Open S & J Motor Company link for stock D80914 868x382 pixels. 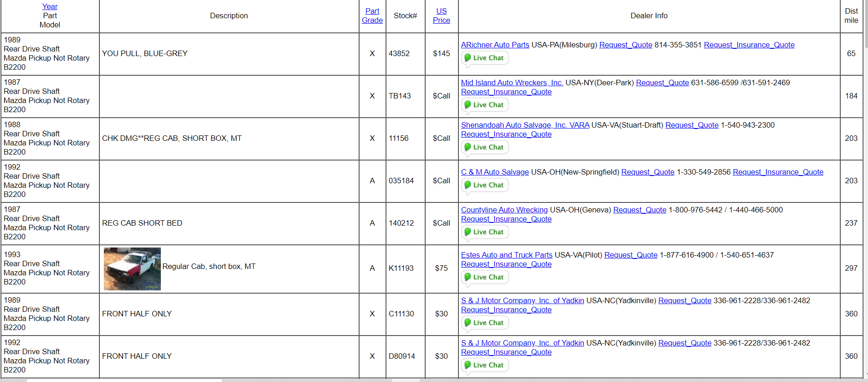click(523, 343)
